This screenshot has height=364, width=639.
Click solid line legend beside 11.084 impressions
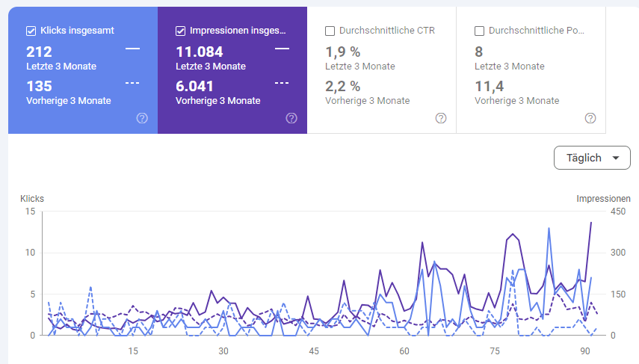coord(282,49)
